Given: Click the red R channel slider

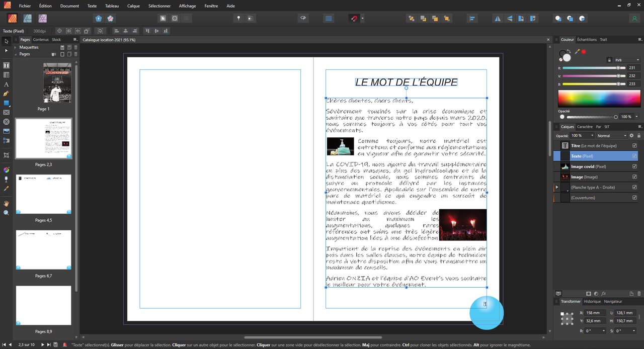Looking at the screenshot, I should tap(594, 68).
